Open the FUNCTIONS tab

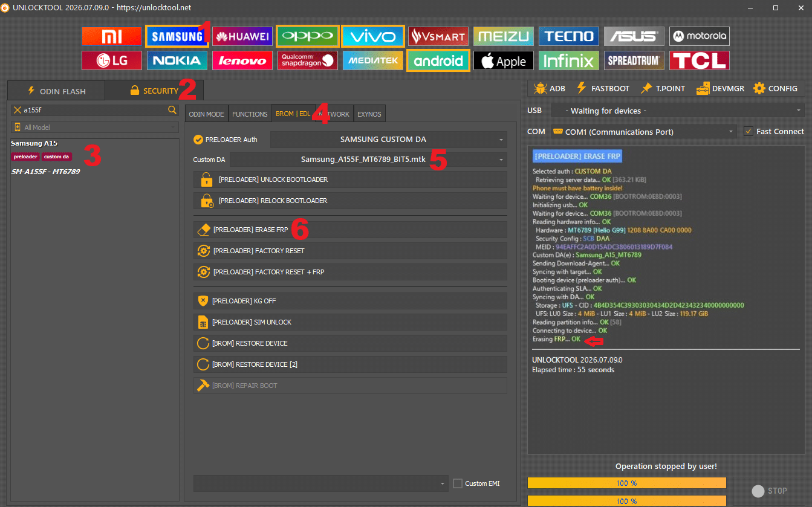click(x=250, y=114)
